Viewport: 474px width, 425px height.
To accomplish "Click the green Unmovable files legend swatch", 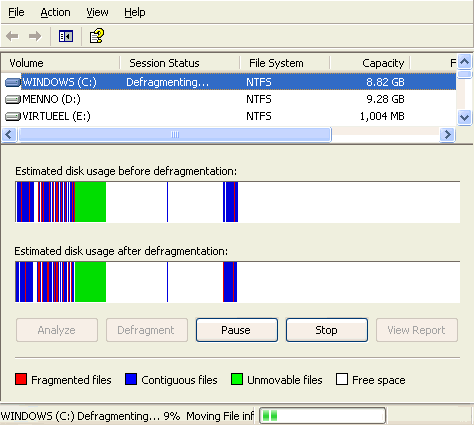I will (x=237, y=379).
